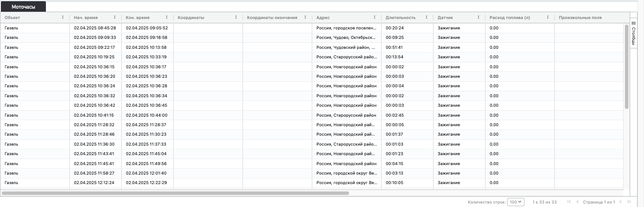Viewport: 644px width, 207px height.
Task: Click duration cell 00:03:13
Action: tap(394, 173)
